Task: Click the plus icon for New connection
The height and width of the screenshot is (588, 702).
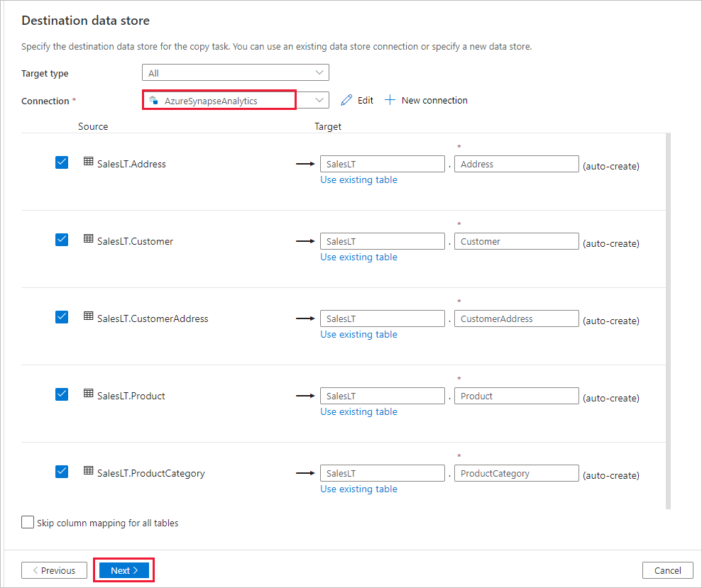Action: tap(390, 99)
